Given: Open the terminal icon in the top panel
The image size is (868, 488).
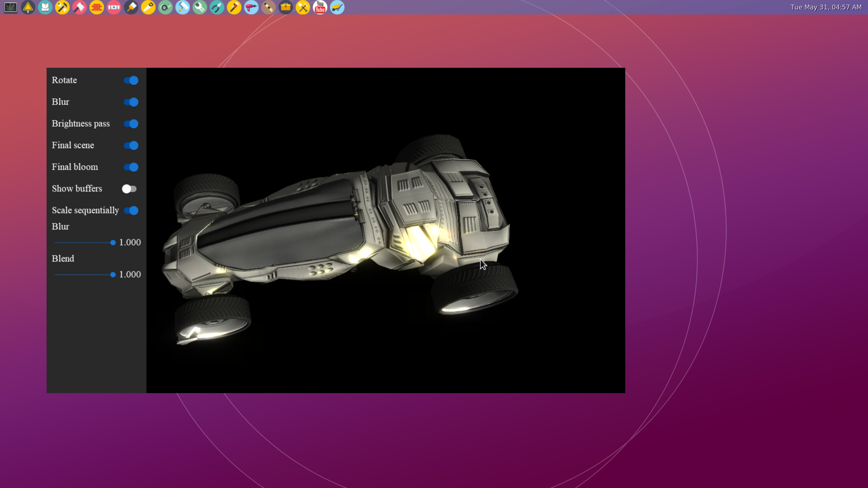Looking at the screenshot, I should tap(10, 7).
